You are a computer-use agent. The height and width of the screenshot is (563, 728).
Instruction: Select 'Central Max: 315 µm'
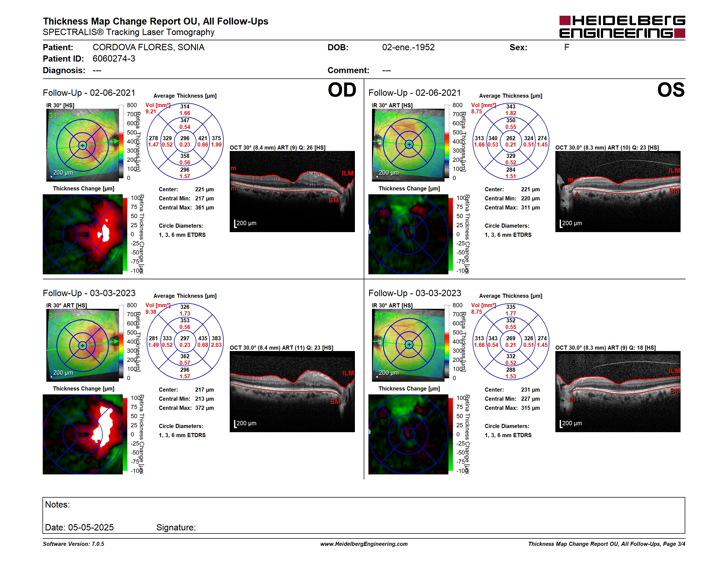(x=512, y=408)
